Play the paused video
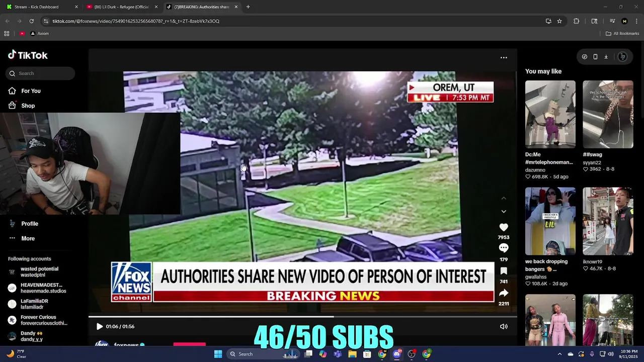 pos(99,326)
